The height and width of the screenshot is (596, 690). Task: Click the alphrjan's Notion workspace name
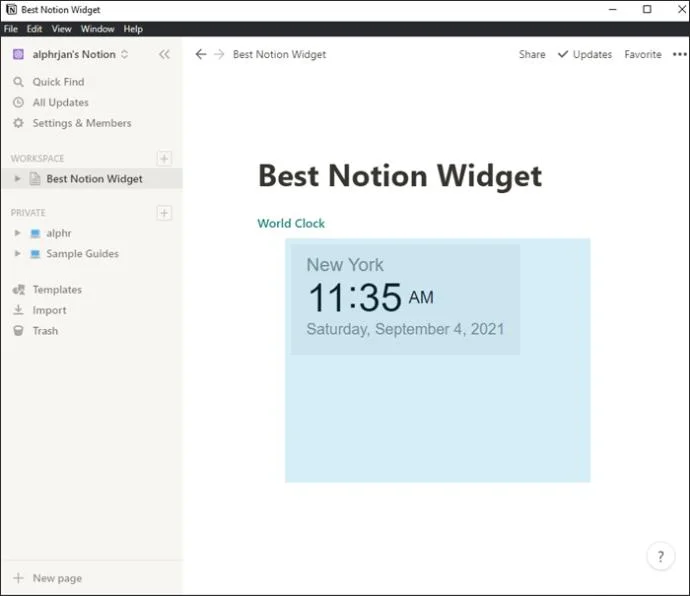click(x=74, y=54)
